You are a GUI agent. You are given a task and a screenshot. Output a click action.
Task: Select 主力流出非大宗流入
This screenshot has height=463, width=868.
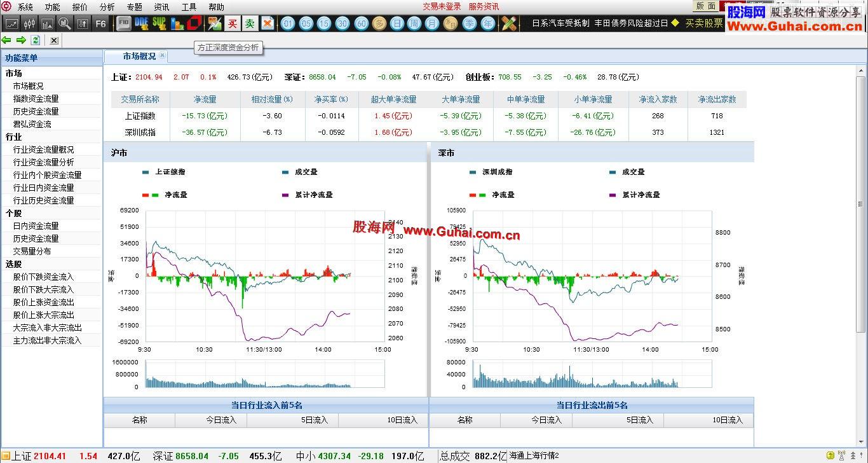tap(48, 340)
